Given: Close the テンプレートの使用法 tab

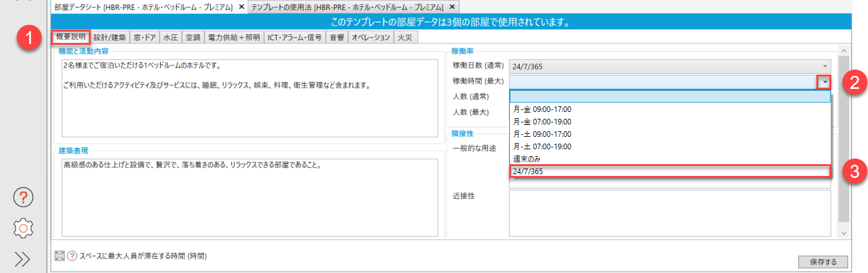Looking at the screenshot, I should (x=452, y=7).
